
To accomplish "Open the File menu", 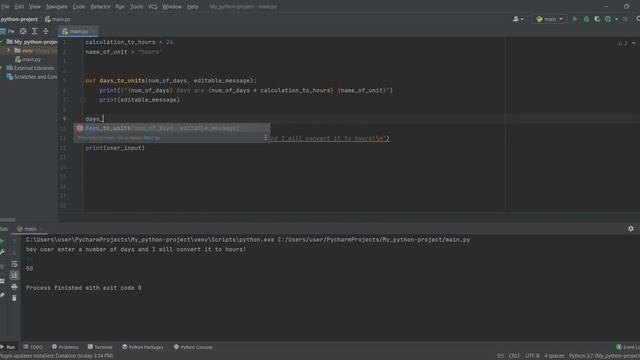I will (5, 7).
